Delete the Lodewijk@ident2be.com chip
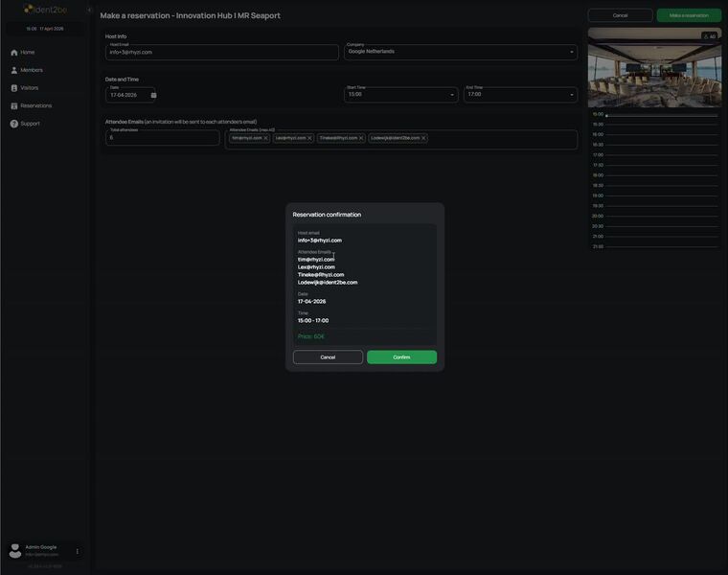The width and height of the screenshot is (728, 575). (x=423, y=138)
